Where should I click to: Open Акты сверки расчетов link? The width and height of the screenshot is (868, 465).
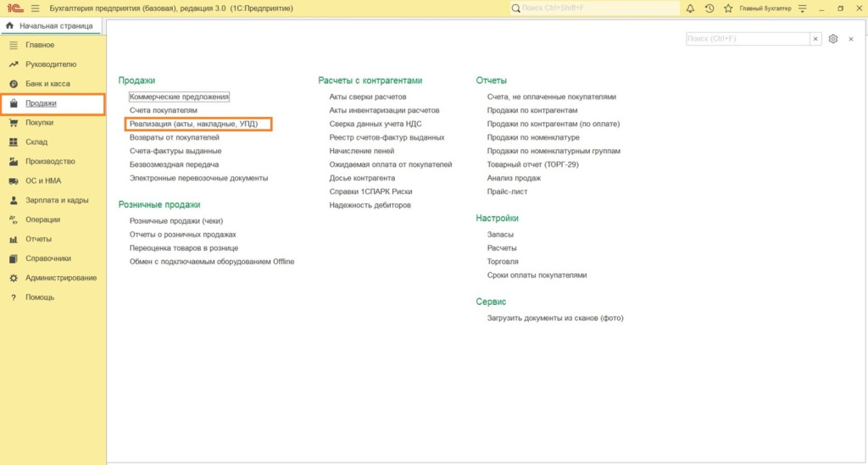pyautogui.click(x=367, y=97)
